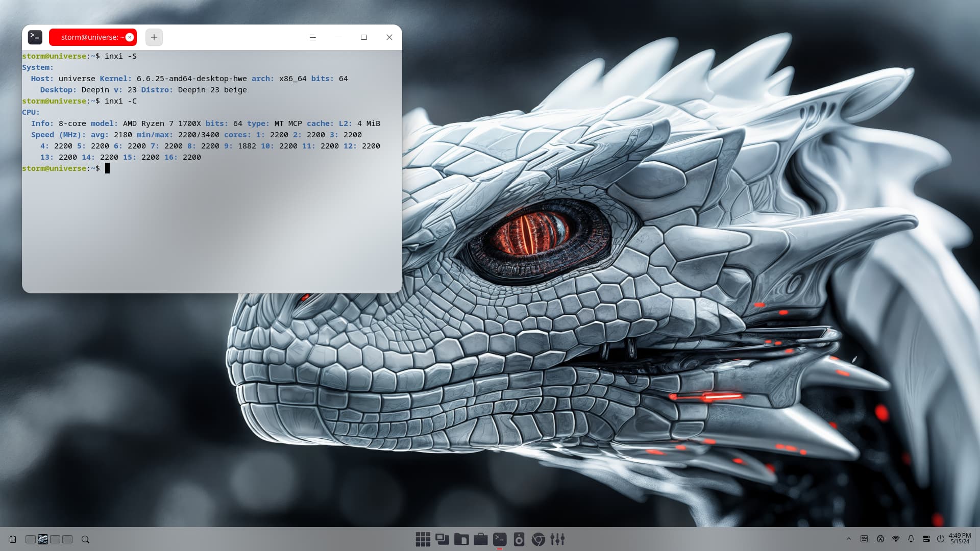
Task: Minimize the terminal window
Action: tap(338, 37)
